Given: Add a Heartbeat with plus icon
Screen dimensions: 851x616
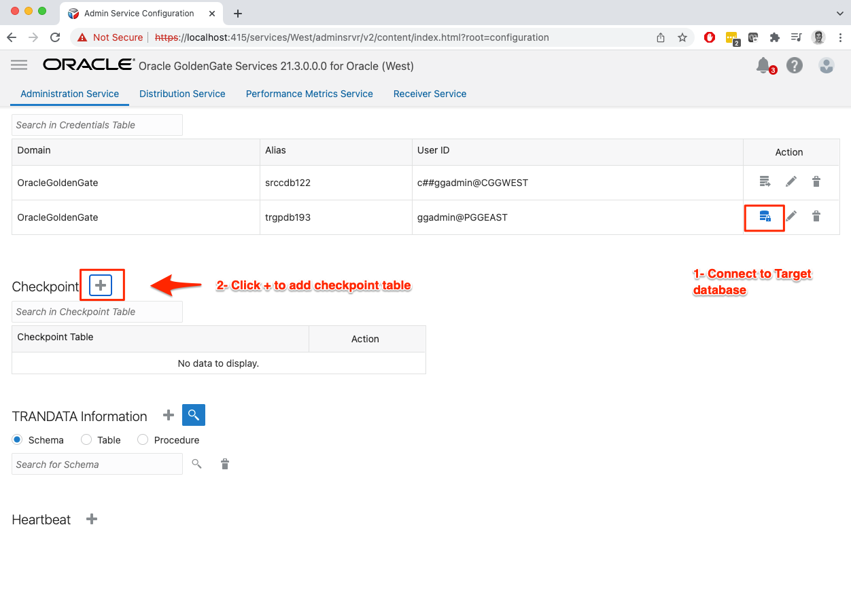Looking at the screenshot, I should (x=92, y=520).
